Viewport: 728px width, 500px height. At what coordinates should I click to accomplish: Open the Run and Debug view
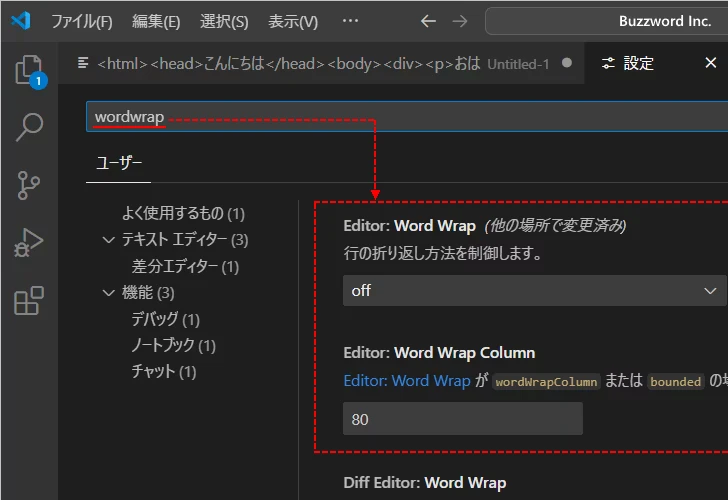pyautogui.click(x=29, y=242)
